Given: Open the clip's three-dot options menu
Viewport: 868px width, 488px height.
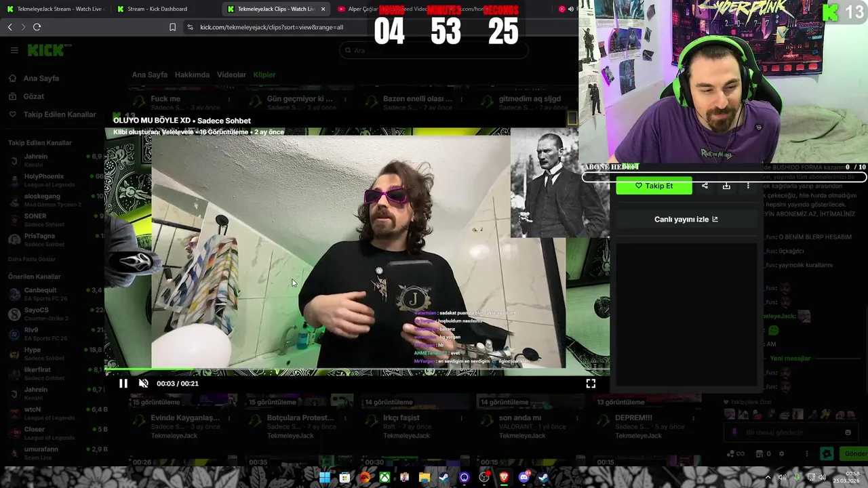Looking at the screenshot, I should point(748,186).
